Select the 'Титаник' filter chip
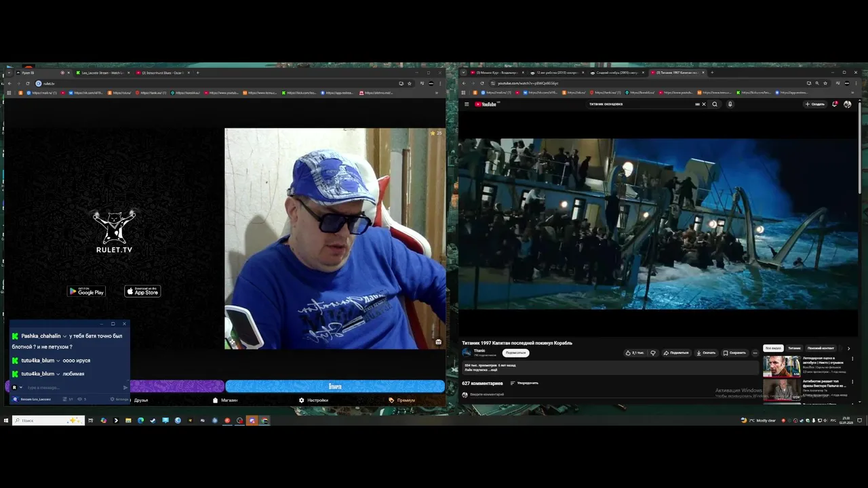 click(x=794, y=348)
